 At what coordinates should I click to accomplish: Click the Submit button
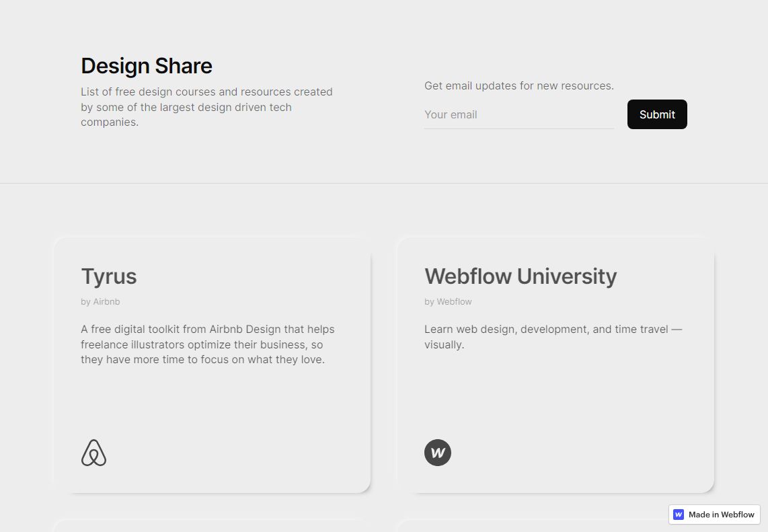[657, 114]
